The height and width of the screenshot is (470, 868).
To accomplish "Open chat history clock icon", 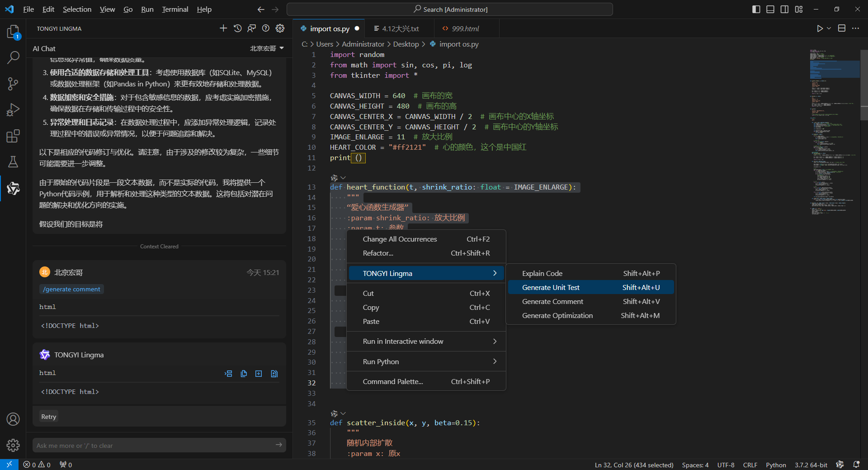I will click(x=238, y=28).
